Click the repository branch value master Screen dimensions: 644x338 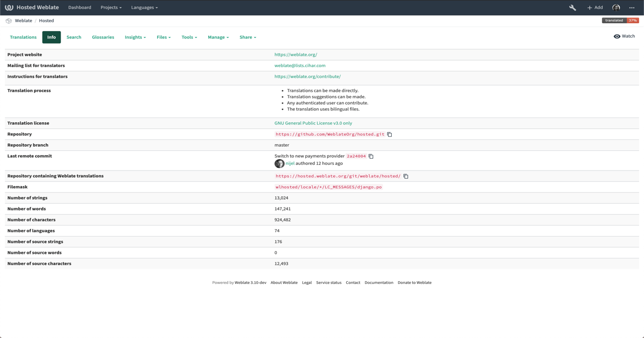(282, 145)
